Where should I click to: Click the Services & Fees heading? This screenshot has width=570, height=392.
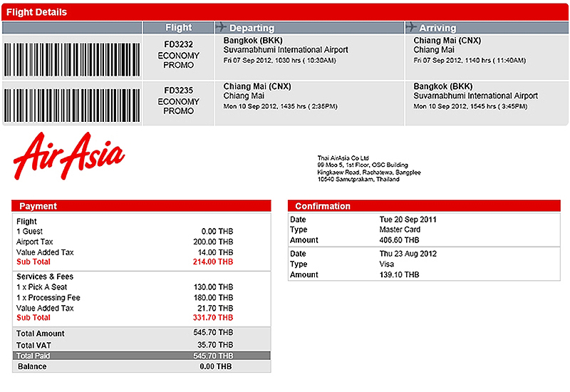pyautogui.click(x=45, y=277)
